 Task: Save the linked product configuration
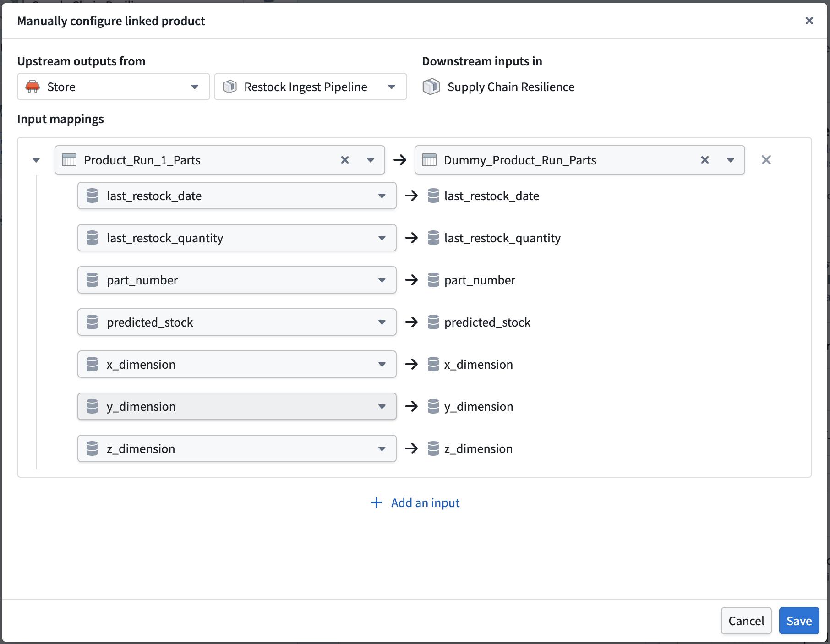(x=799, y=621)
